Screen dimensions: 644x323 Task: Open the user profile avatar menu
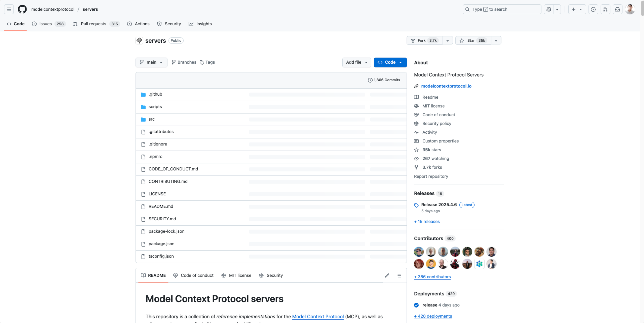click(630, 9)
